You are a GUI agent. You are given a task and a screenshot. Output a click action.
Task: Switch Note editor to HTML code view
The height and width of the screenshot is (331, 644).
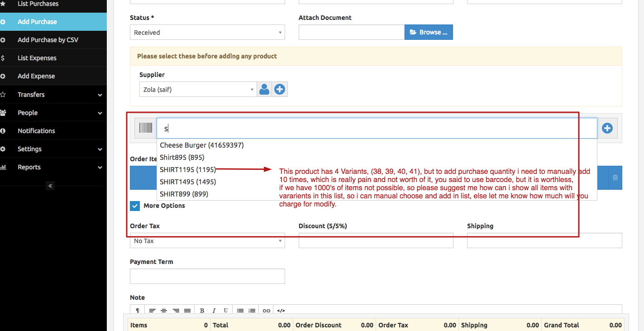(x=281, y=311)
